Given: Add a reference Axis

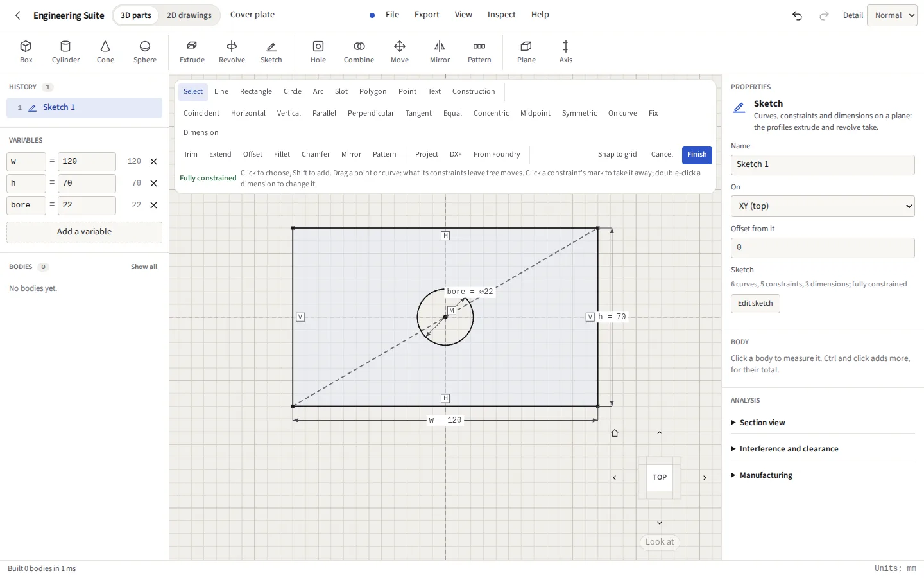Looking at the screenshot, I should [x=565, y=52].
